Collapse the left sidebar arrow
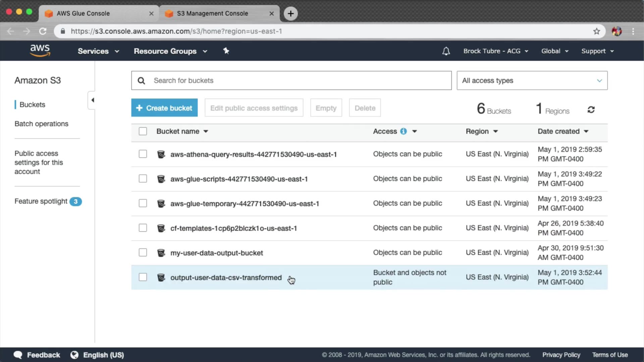Viewport: 644px width, 362px height. tap(93, 100)
